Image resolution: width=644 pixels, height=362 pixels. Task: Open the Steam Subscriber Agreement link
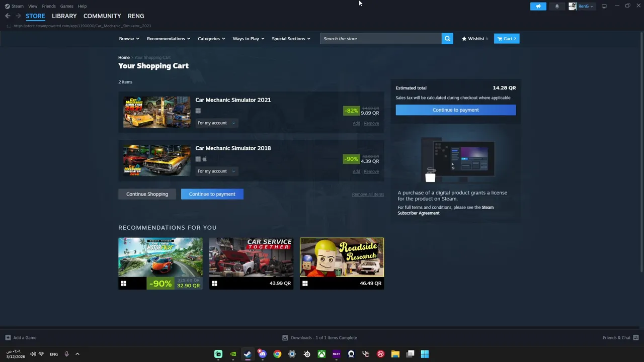445,210
